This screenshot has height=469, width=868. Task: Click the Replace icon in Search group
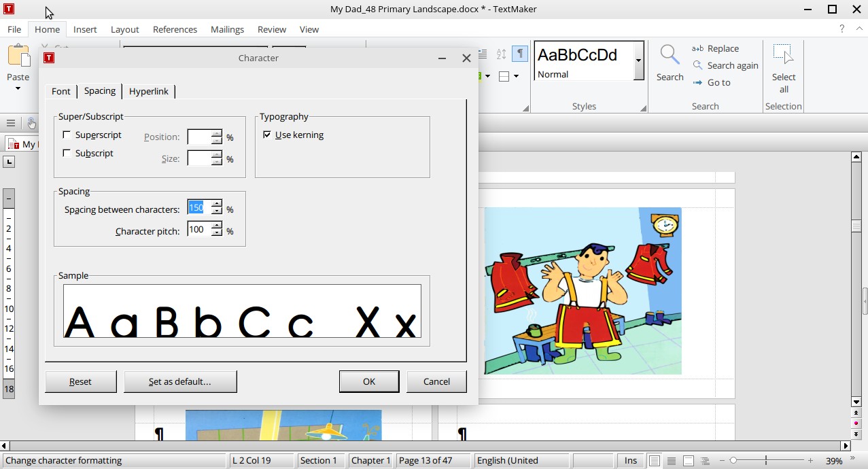[x=697, y=49]
